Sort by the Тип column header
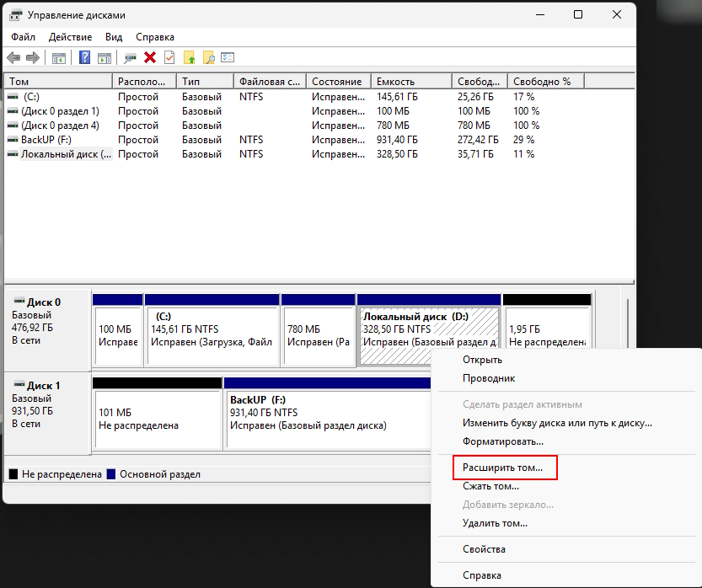The image size is (702, 588). click(x=205, y=82)
